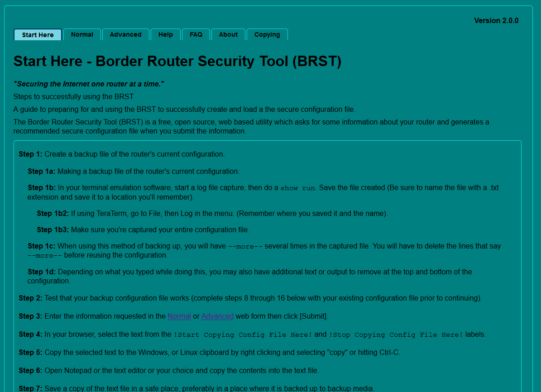Switch to the Copying tab
The width and height of the screenshot is (541, 392).
(x=267, y=35)
